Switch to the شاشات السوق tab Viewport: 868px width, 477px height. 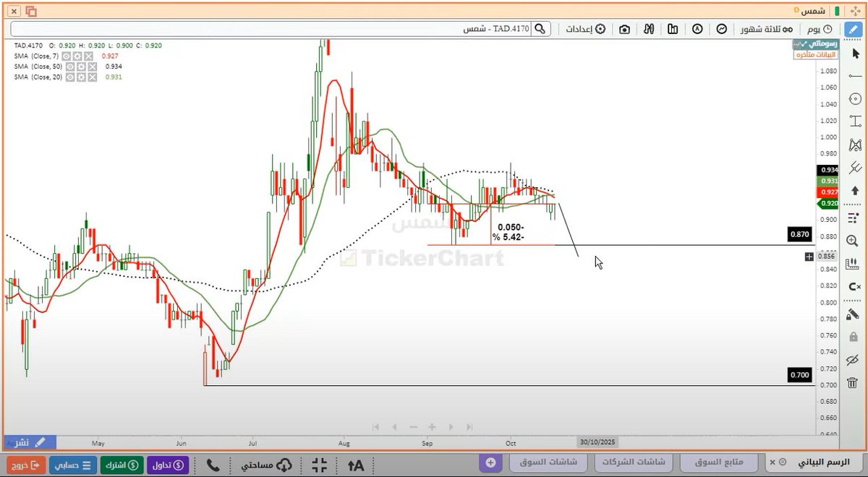point(548,462)
